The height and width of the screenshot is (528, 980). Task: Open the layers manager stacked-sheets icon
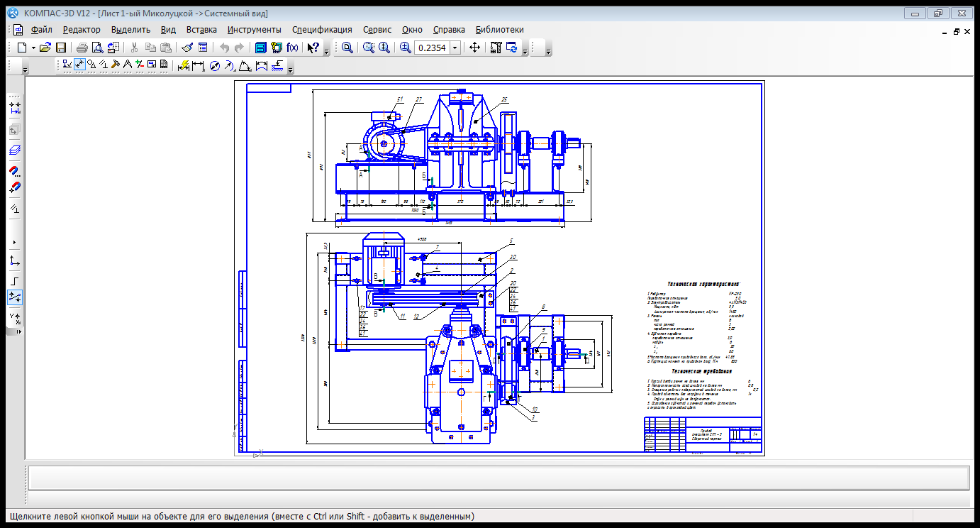click(x=15, y=150)
